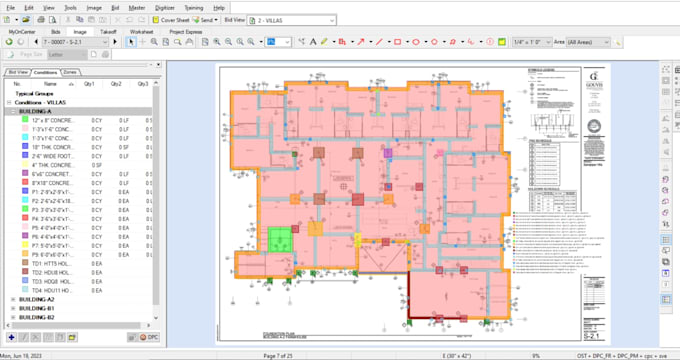Click the yellow folder icon below conditions list
680x360 pixels.
(72, 337)
